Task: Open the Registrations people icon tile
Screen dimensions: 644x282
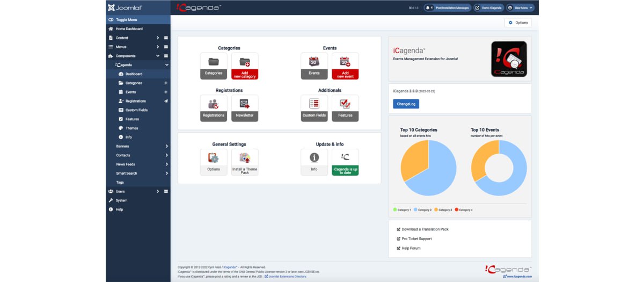Action: (214, 108)
